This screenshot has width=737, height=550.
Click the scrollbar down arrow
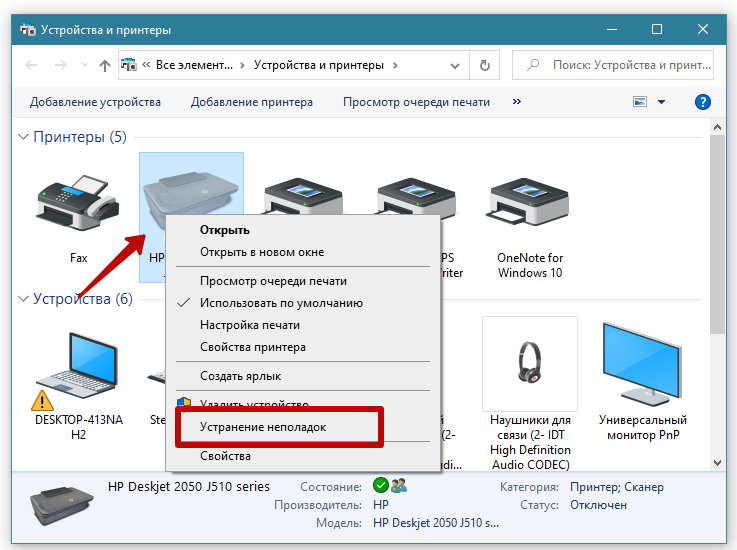point(717,463)
